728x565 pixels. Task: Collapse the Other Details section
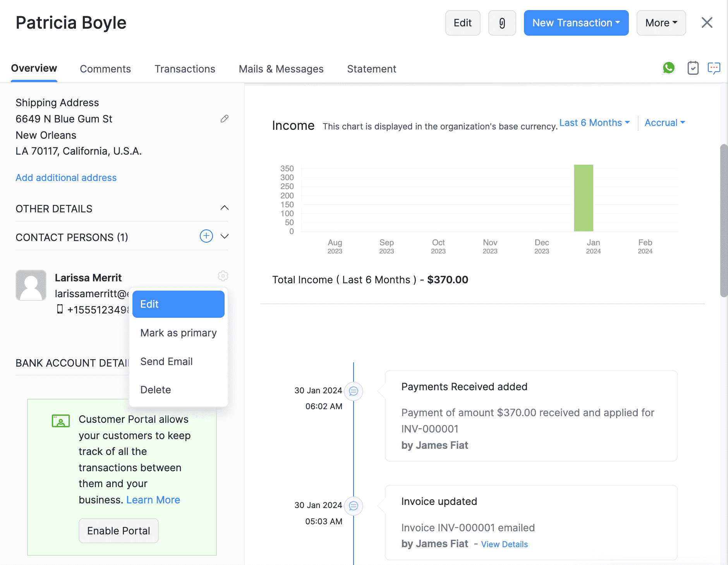[224, 208]
